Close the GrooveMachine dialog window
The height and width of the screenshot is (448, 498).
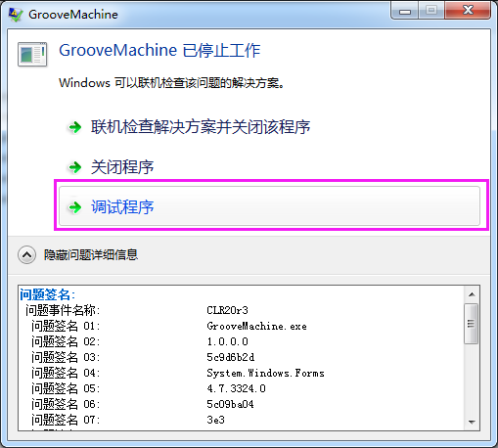click(x=468, y=11)
